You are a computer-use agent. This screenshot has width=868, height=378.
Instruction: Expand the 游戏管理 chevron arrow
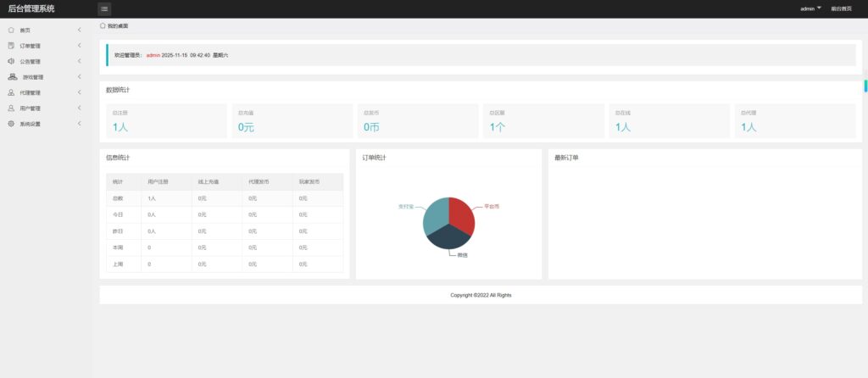tap(79, 77)
